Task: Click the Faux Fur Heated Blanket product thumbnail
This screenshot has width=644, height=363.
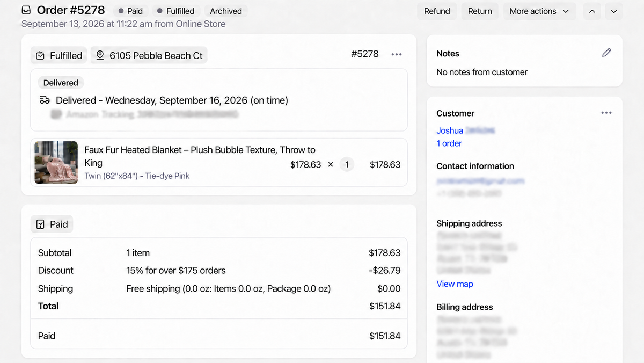Action: (56, 163)
